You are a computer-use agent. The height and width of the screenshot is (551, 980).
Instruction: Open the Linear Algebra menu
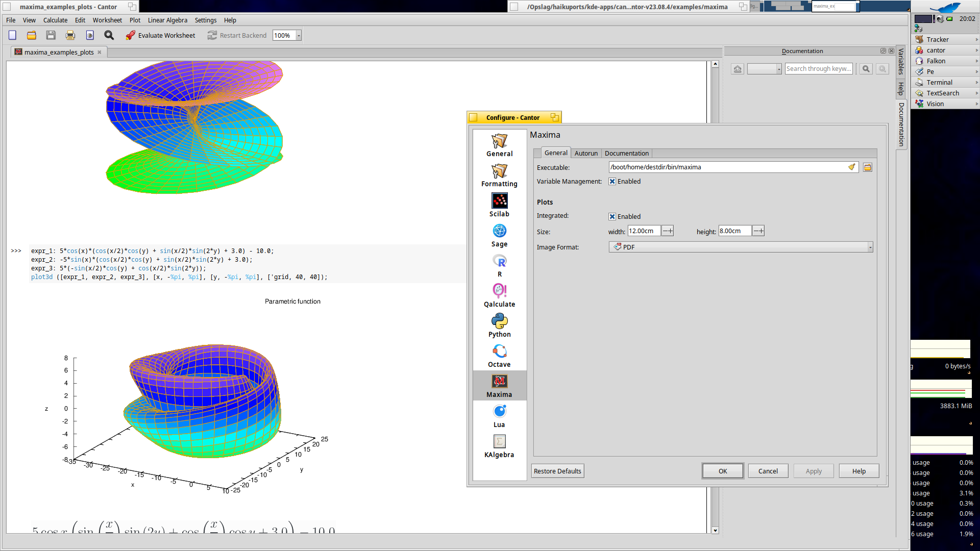pos(167,20)
